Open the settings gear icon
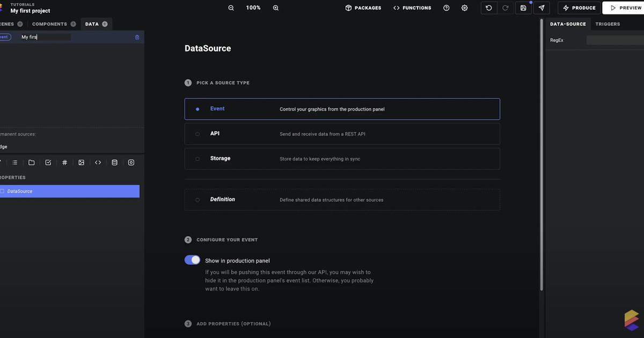This screenshot has height=338, width=644. [x=464, y=7]
